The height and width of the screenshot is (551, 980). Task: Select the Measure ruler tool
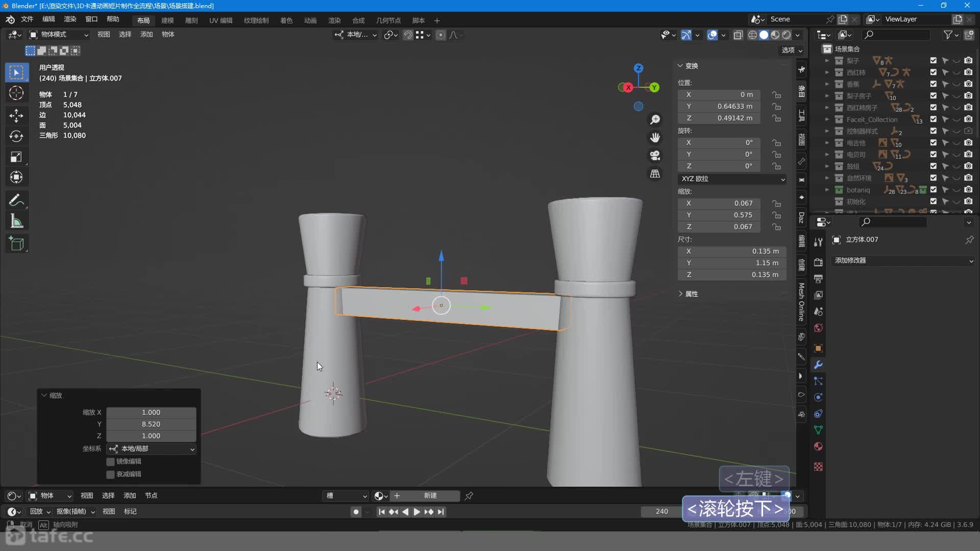pyautogui.click(x=16, y=221)
